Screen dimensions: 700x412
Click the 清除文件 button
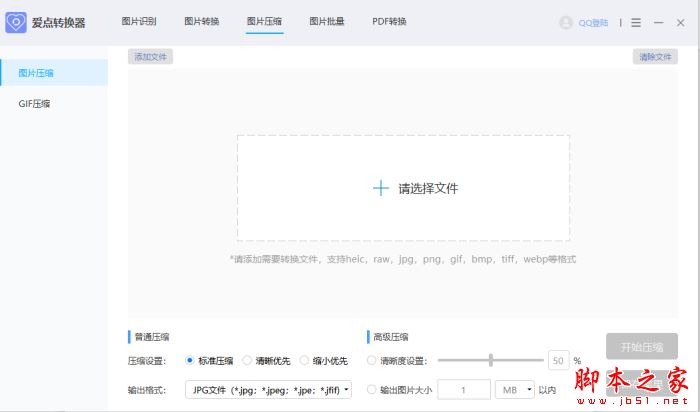[x=655, y=57]
